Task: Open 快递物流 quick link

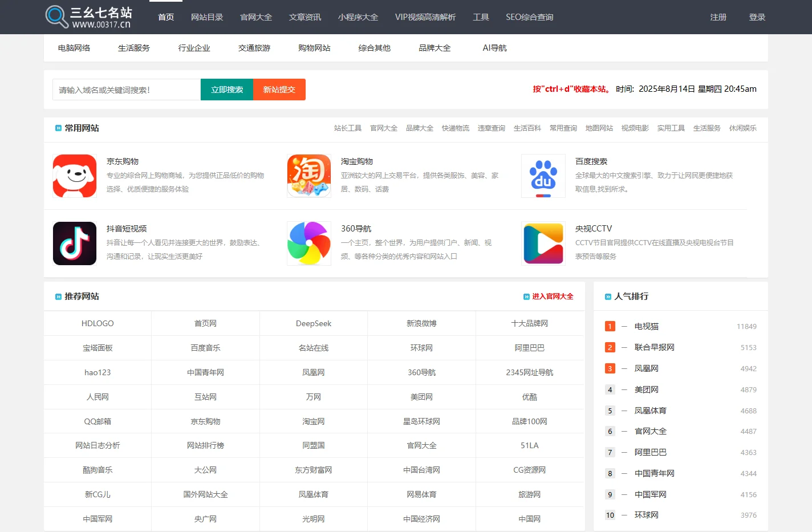Action: [456, 128]
